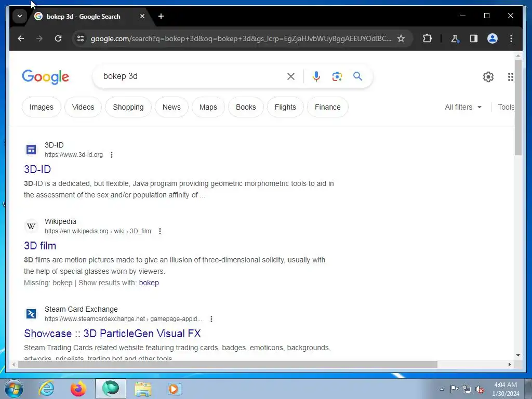
Task: Open Chrome's three-dot menu
Action: point(511,38)
